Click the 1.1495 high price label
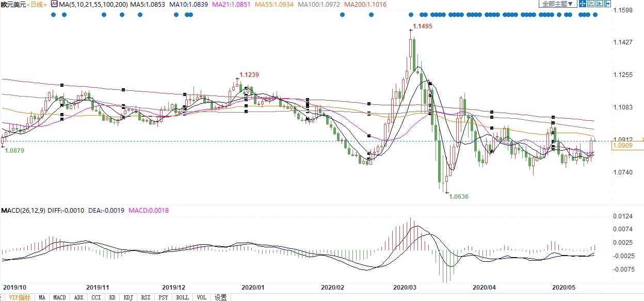The width and height of the screenshot is (644, 301). [x=423, y=26]
